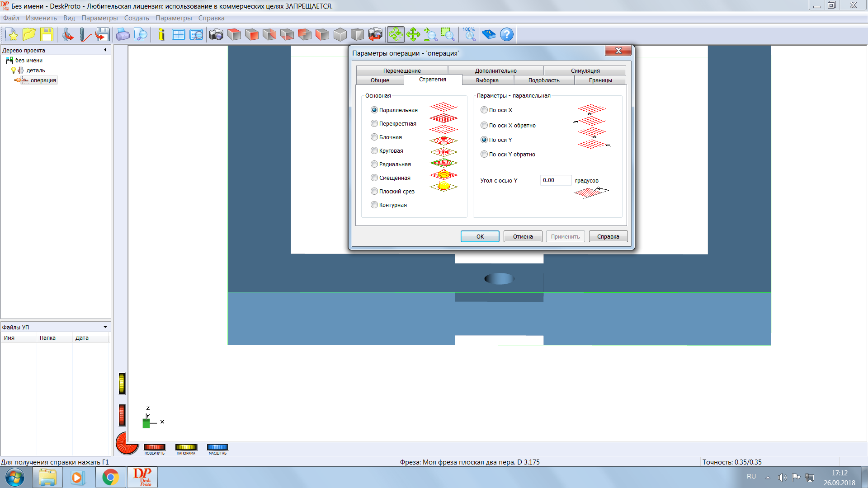The image size is (868, 488).
Task: Select the Контурная strategy option
Action: pyautogui.click(x=374, y=205)
